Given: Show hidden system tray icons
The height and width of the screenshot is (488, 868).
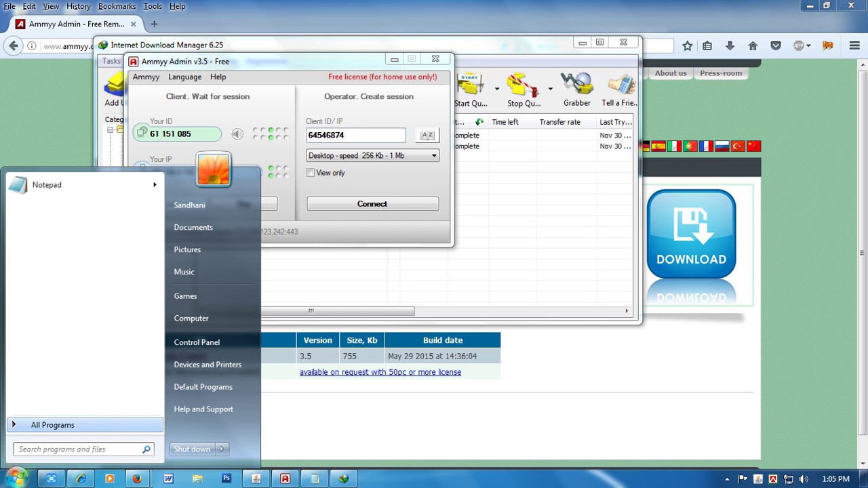Looking at the screenshot, I should click(x=728, y=479).
